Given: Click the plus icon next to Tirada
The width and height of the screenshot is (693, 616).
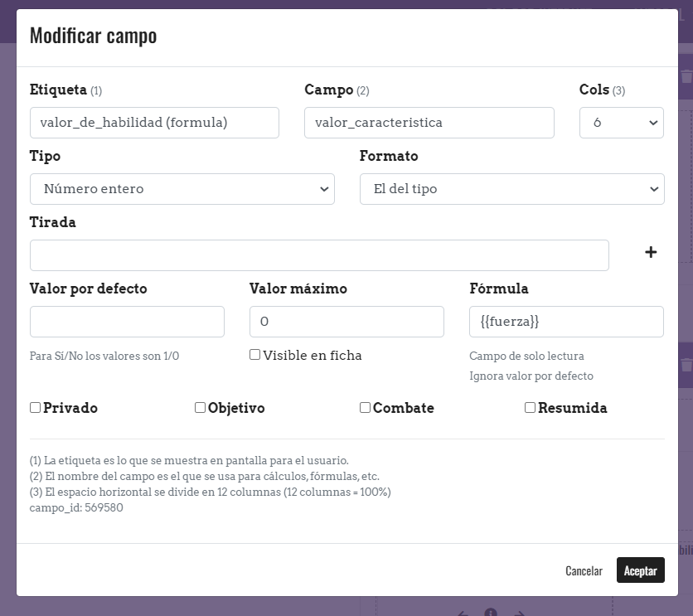Looking at the screenshot, I should click(651, 252).
